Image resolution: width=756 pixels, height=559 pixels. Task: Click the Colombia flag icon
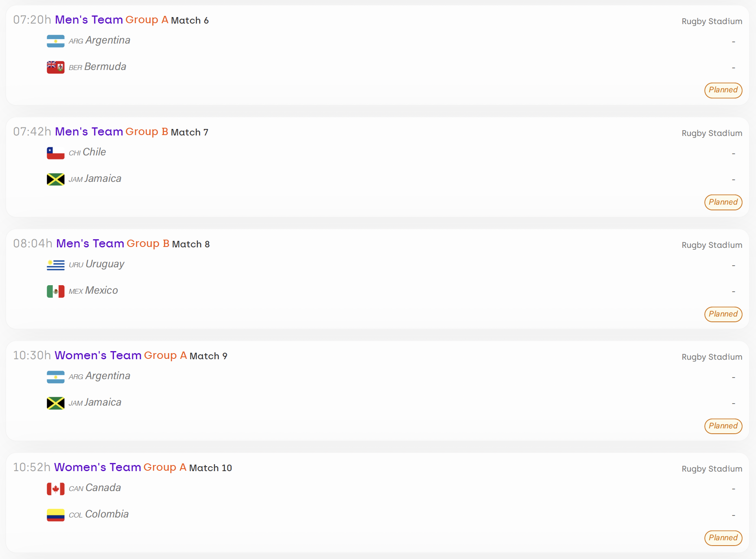coord(55,515)
